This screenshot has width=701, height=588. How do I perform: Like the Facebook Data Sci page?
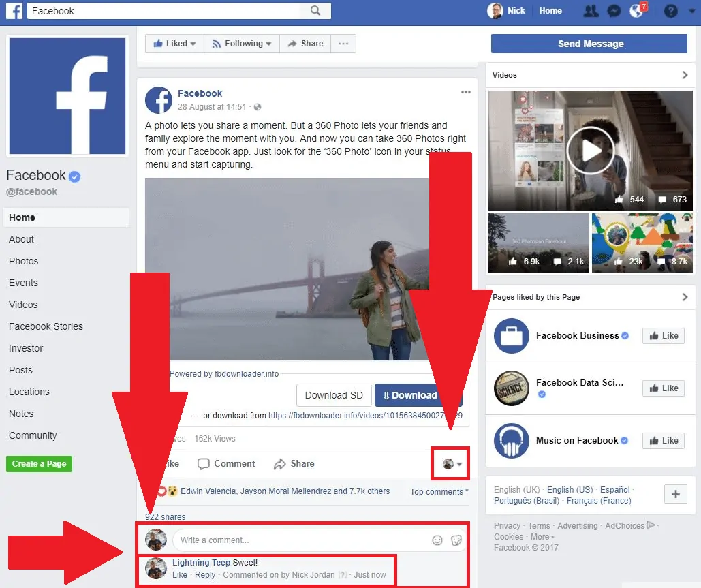(662, 388)
